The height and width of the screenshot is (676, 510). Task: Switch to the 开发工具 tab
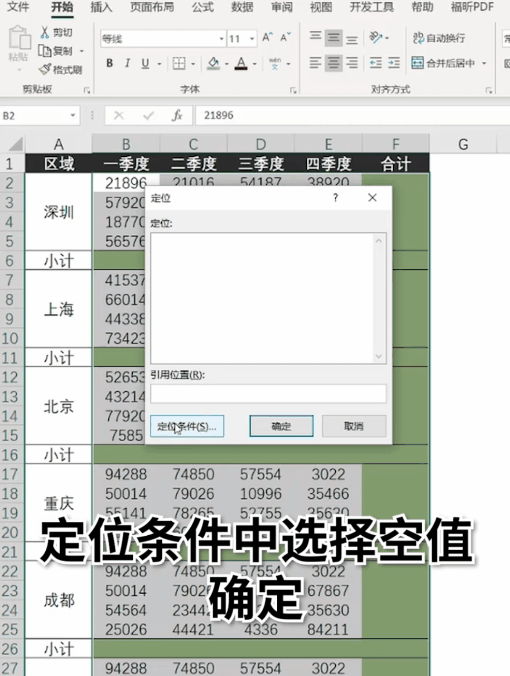[372, 6]
